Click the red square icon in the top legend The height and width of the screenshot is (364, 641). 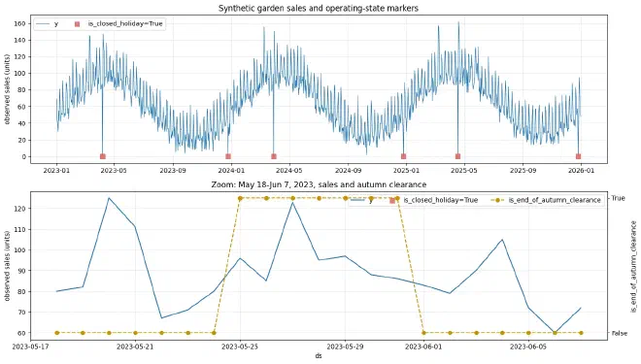pyautogui.click(x=77, y=24)
